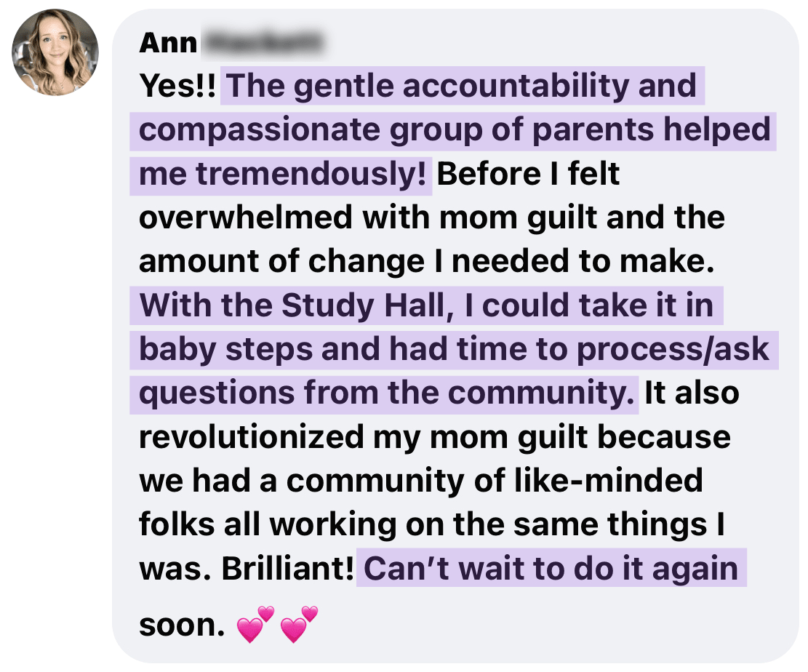This screenshot has height=672, width=808.
Task: Select highlighted text 'The gentle accountability and'
Action: [x=462, y=86]
